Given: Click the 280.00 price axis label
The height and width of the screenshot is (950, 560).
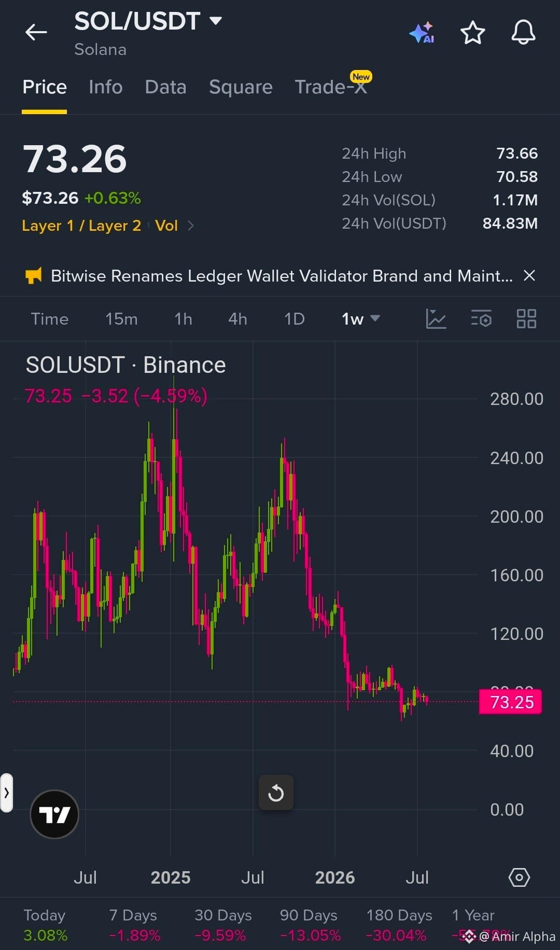Looking at the screenshot, I should pos(516,399).
